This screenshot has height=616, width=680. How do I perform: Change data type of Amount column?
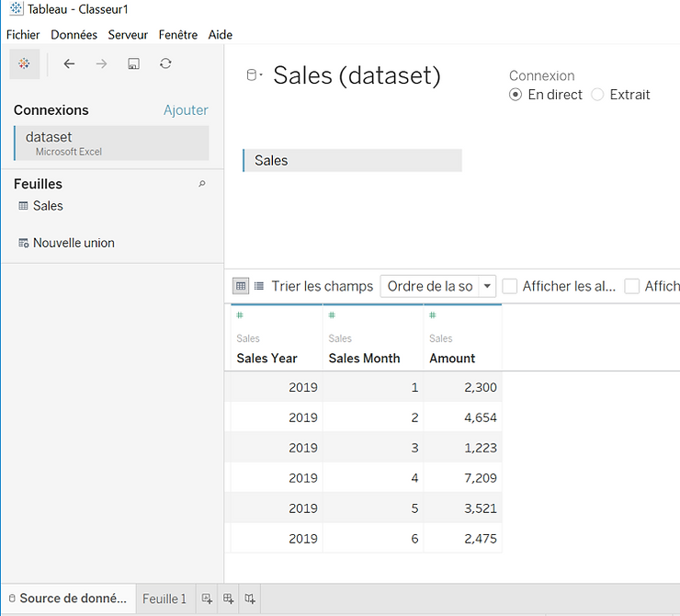click(433, 315)
